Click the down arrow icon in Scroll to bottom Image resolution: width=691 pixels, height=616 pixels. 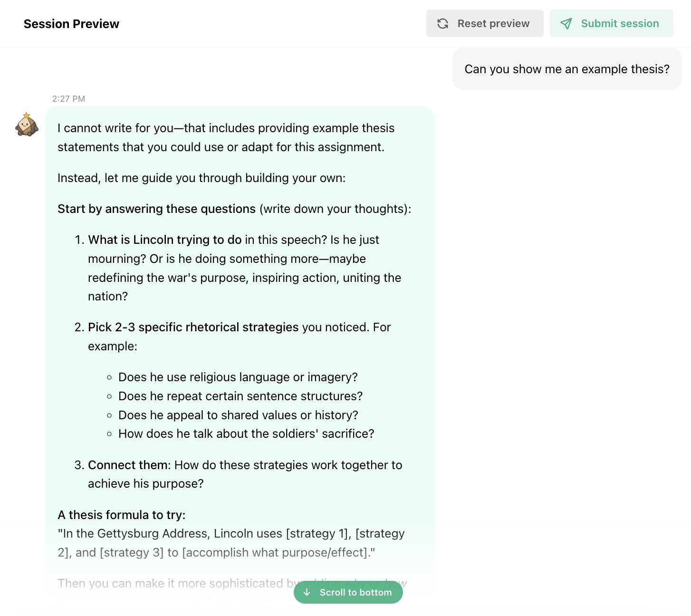click(307, 592)
